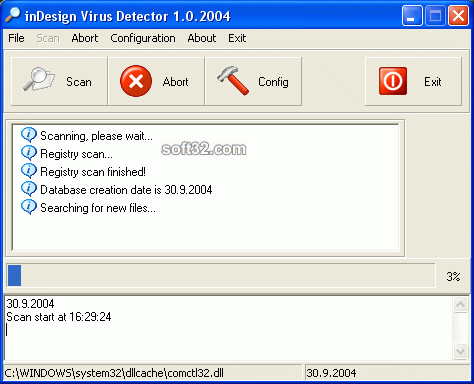Viewport: 474px width, 384px height.
Task: Open the Configuration menu
Action: [143, 38]
